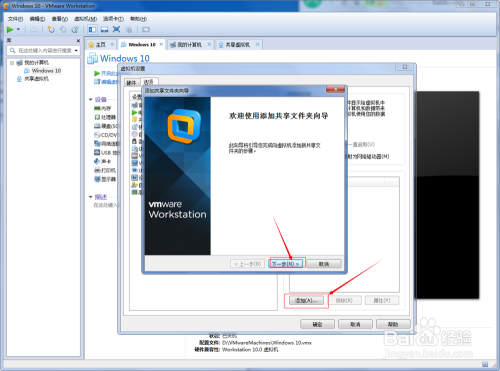
Task: Click the take snapshot toolbar icon
Action: [51, 30]
